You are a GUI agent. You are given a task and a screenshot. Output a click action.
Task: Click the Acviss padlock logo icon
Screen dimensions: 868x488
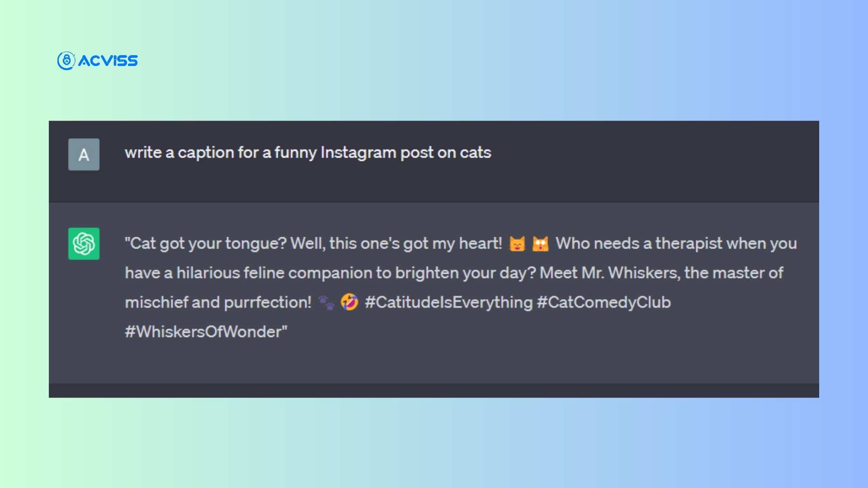point(66,61)
